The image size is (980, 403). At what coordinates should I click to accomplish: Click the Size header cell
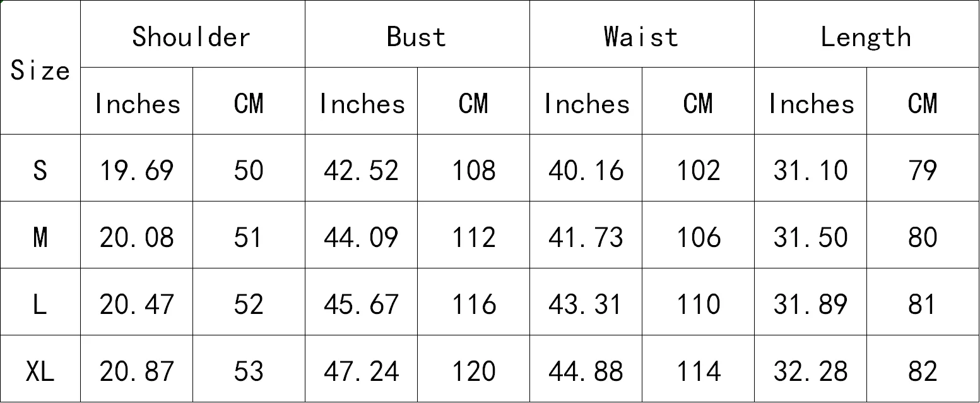coord(40,68)
